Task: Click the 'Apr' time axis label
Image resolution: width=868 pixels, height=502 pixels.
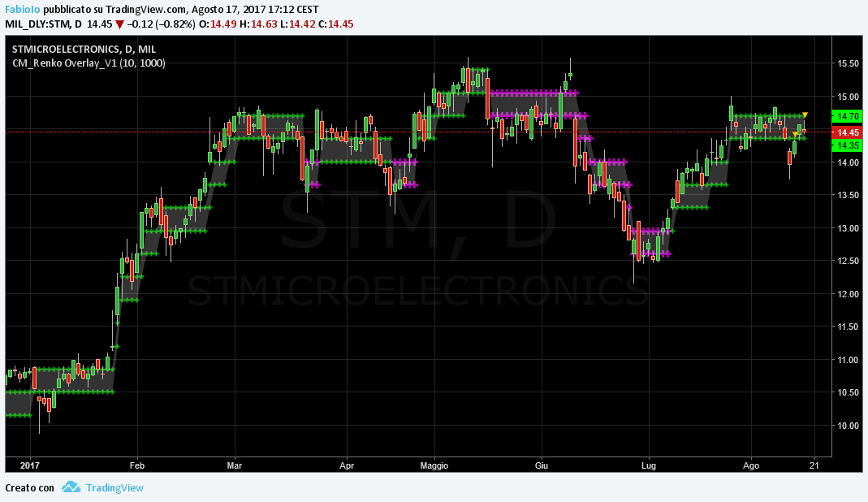Action: [x=347, y=465]
